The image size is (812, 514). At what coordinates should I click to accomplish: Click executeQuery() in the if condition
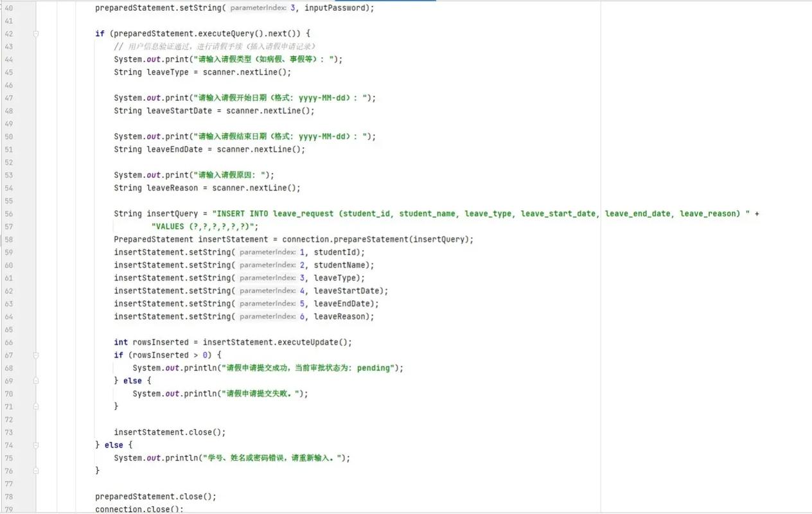[x=230, y=33]
